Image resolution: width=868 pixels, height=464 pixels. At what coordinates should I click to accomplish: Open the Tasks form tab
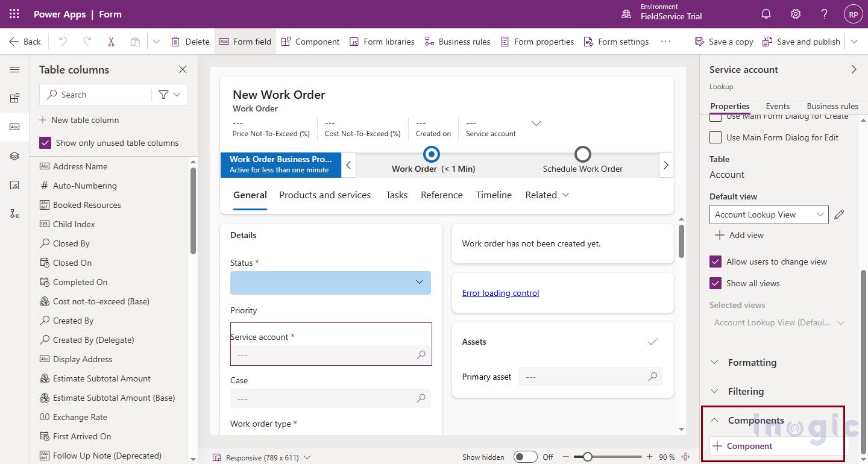(x=397, y=195)
